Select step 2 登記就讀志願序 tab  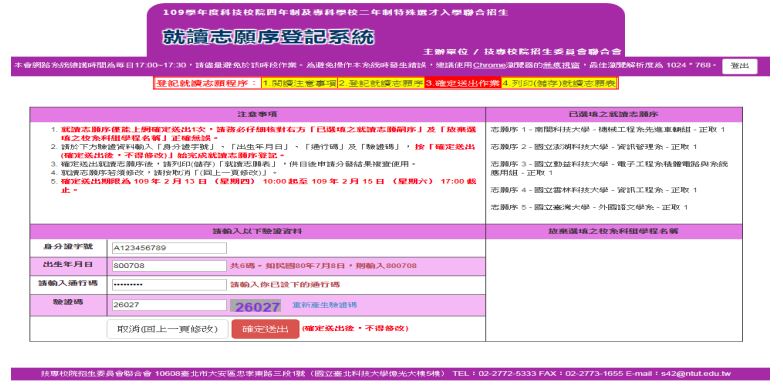click(381, 83)
